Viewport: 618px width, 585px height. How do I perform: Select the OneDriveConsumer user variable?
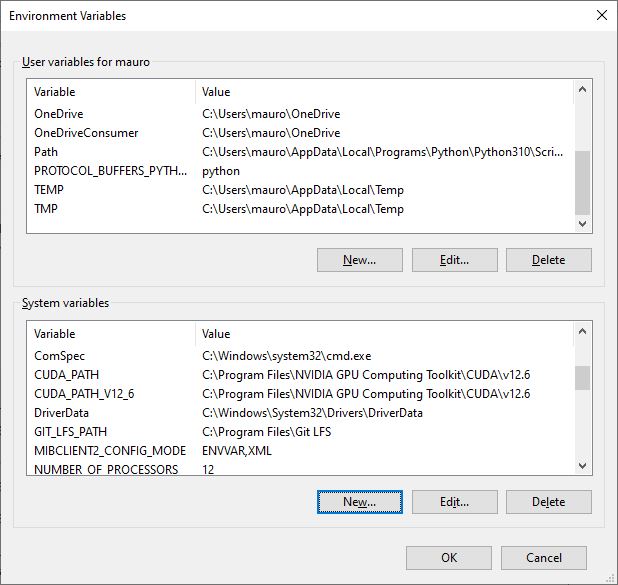(x=300, y=133)
